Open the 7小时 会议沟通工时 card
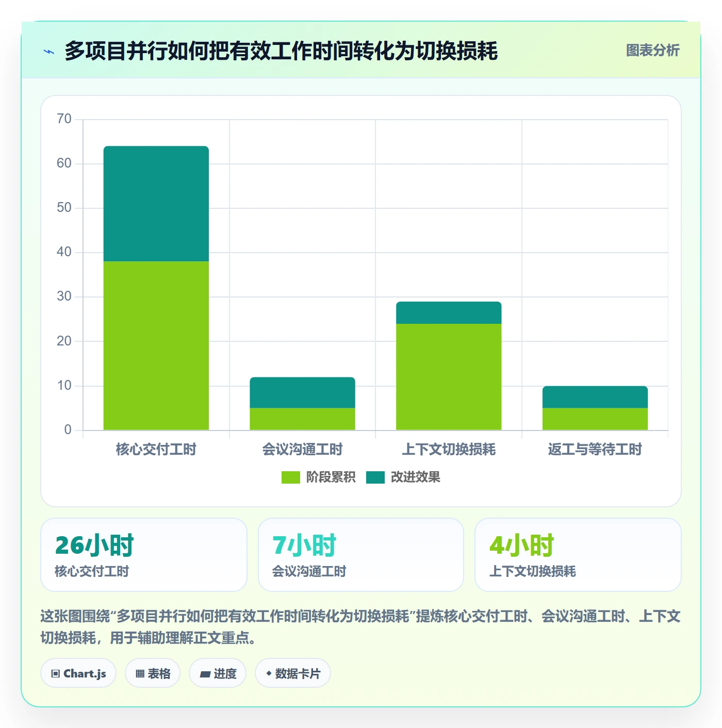Viewport: 722px width, 728px height. [x=361, y=555]
